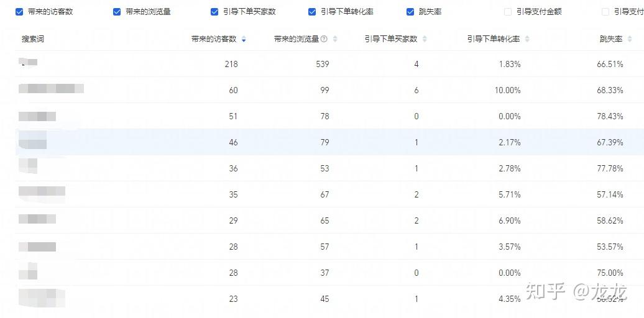Select the page views cell 53
Image resolution: width=644 pixels, height=318 pixels.
tap(325, 168)
